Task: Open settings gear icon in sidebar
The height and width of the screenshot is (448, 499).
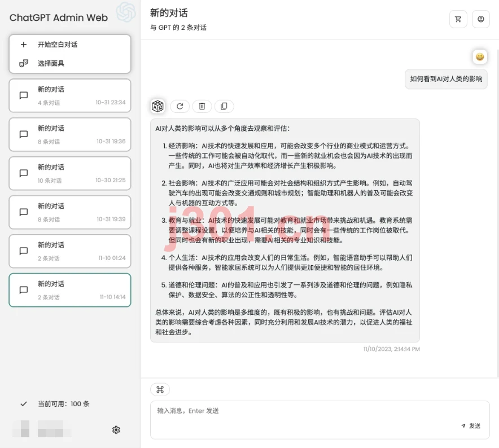Action: 116,430
